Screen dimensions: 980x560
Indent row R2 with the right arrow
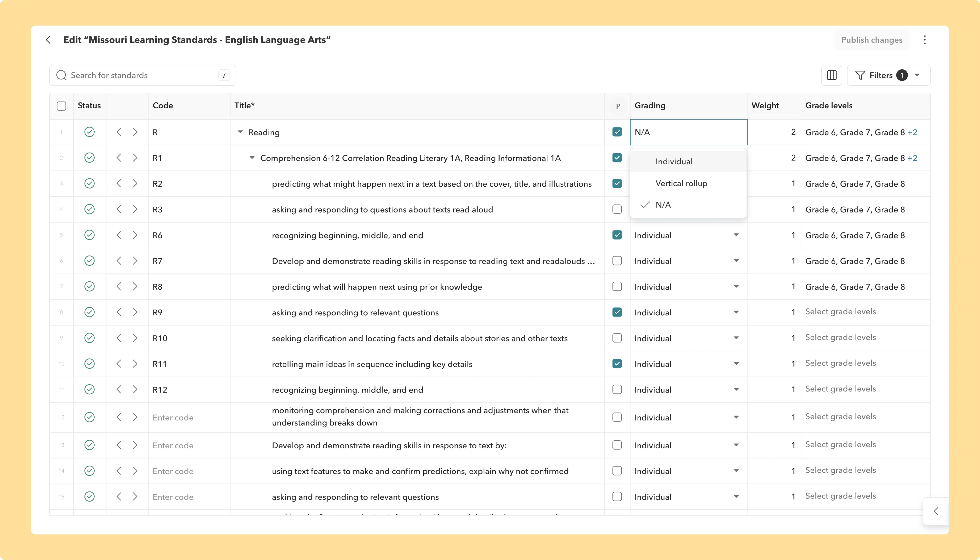pos(135,183)
